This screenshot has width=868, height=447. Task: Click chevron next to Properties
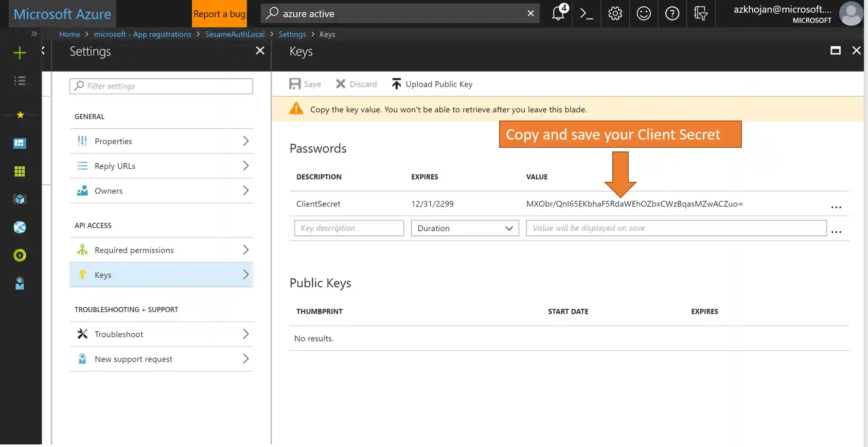245,141
